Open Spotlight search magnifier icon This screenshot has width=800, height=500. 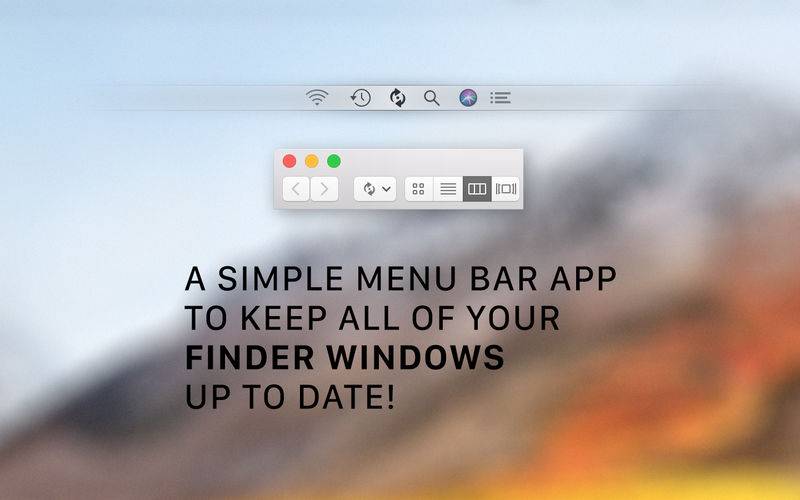432,97
